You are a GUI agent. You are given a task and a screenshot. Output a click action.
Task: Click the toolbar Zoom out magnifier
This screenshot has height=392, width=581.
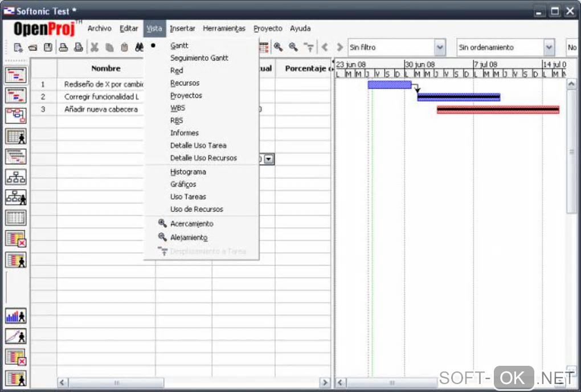[x=293, y=47]
